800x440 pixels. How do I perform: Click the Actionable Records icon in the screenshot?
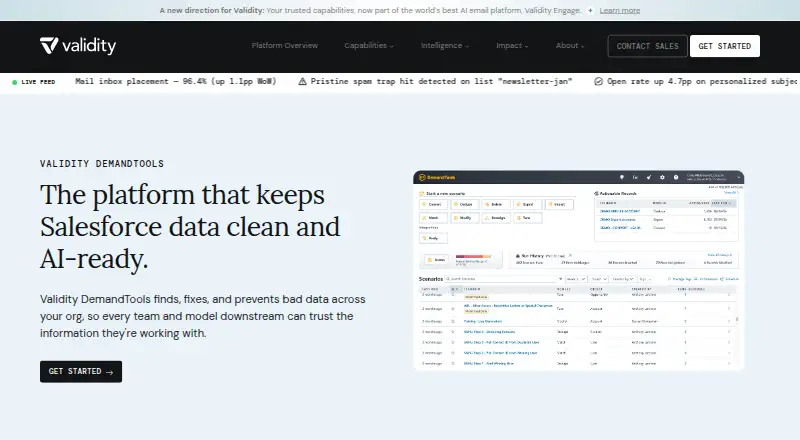pyautogui.click(x=596, y=193)
